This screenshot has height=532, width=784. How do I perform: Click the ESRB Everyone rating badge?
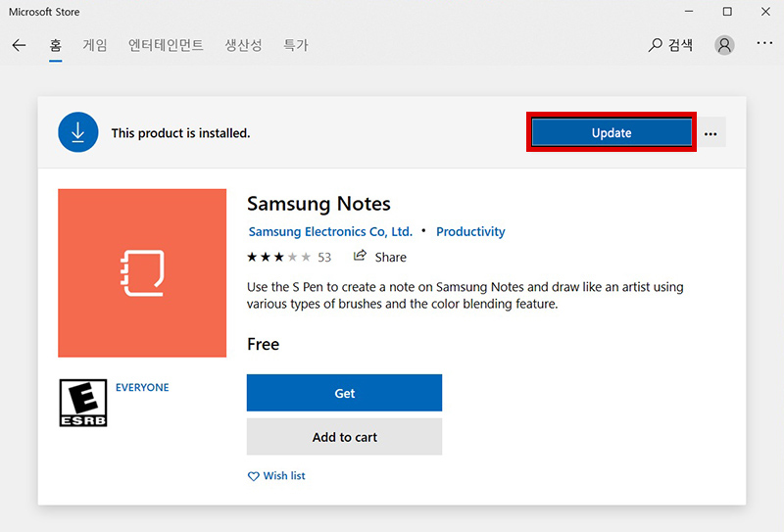pos(83,403)
